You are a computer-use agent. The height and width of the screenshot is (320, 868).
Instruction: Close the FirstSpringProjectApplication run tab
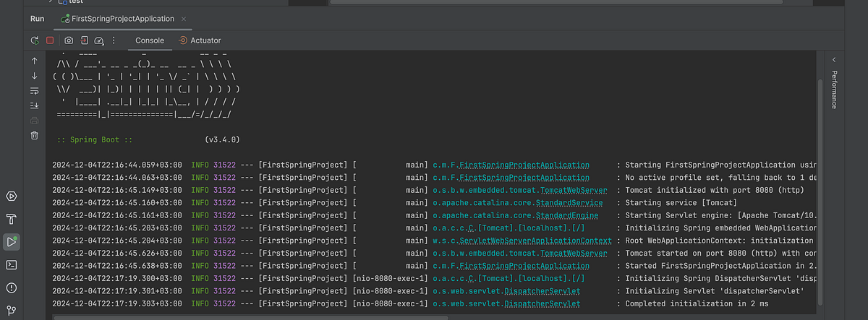(185, 19)
